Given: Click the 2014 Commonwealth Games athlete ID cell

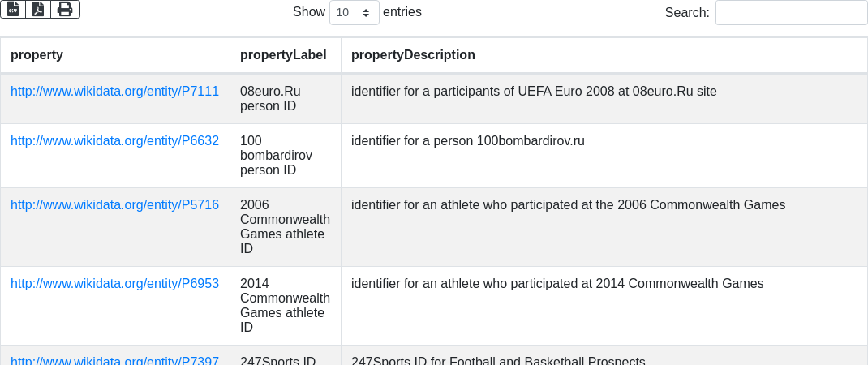Looking at the screenshot, I should (x=285, y=306).
